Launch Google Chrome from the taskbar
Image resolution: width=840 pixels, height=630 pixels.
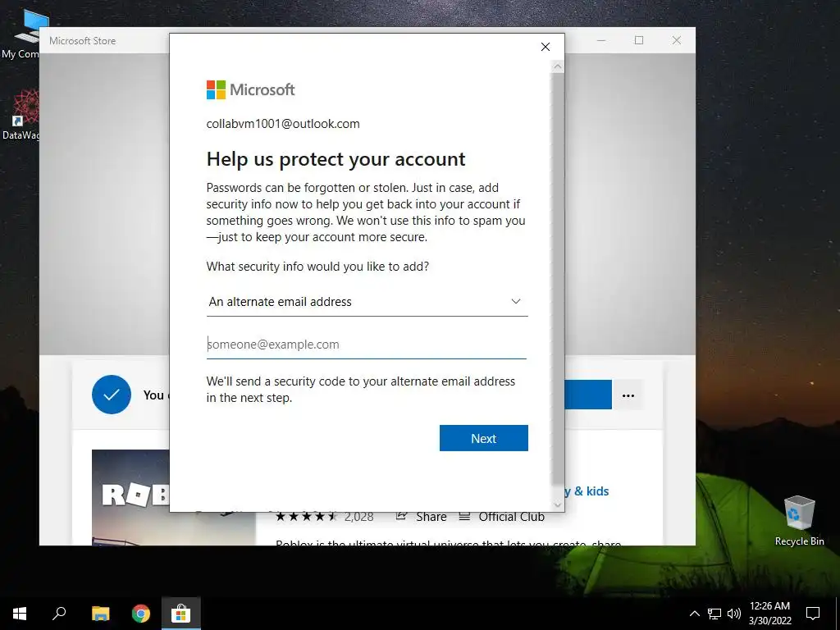click(141, 614)
